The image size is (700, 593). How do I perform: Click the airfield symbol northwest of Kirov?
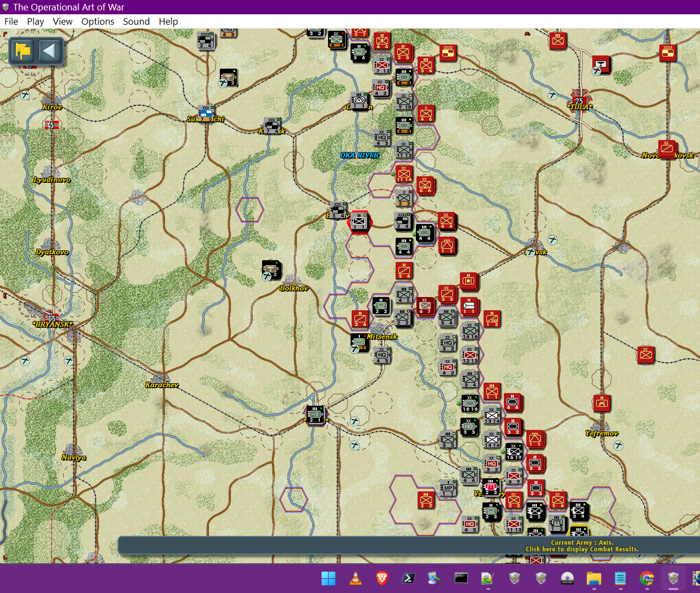(x=25, y=95)
